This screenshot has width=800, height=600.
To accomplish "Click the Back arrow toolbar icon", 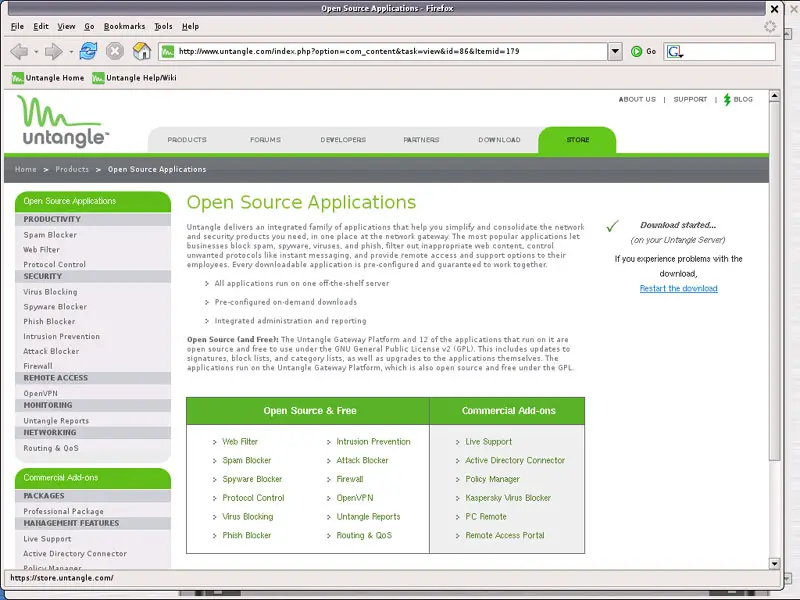I will [19, 52].
